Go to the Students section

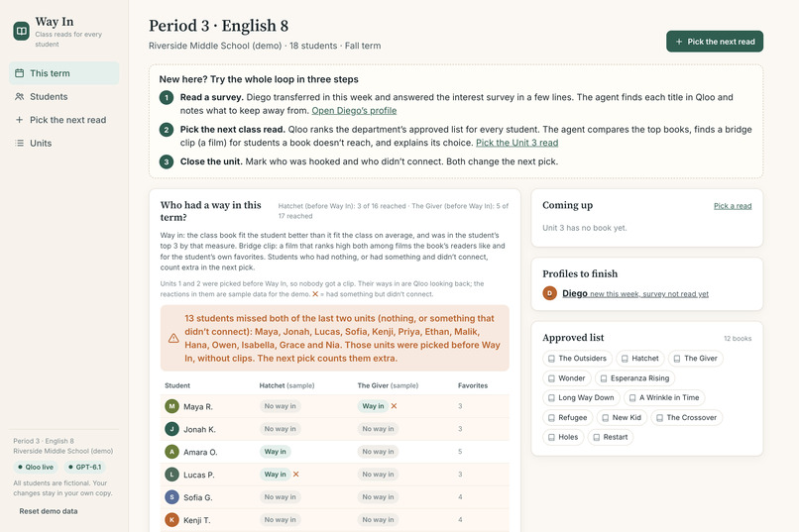point(64,97)
